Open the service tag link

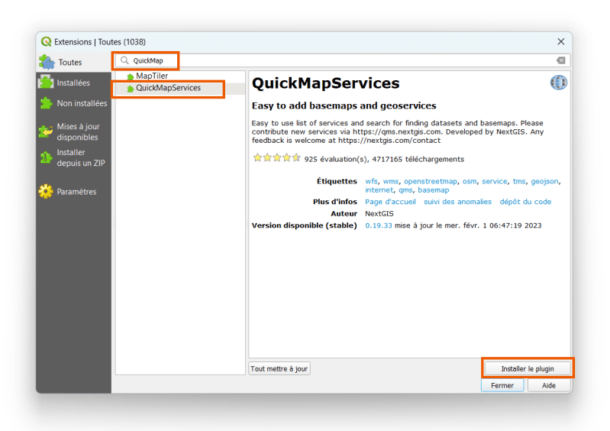click(x=494, y=181)
